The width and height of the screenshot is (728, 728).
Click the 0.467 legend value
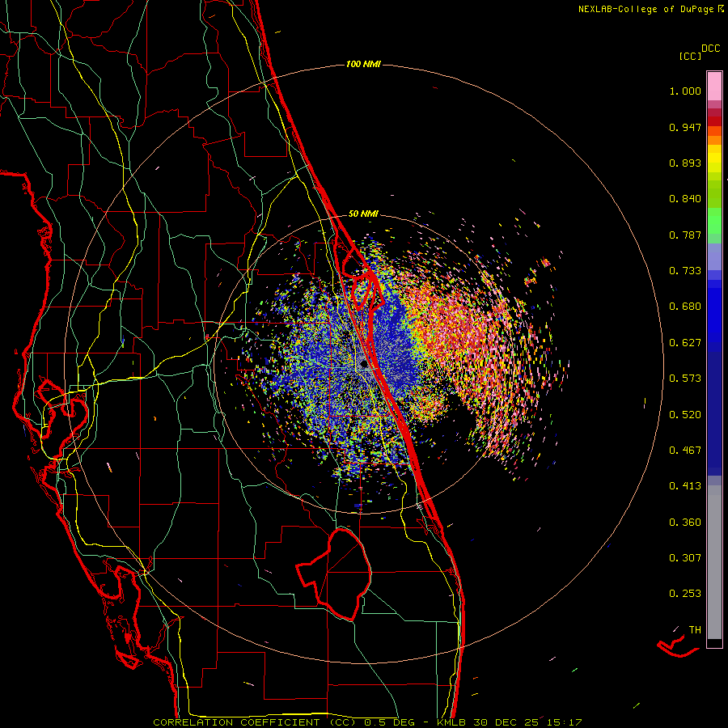tap(685, 451)
